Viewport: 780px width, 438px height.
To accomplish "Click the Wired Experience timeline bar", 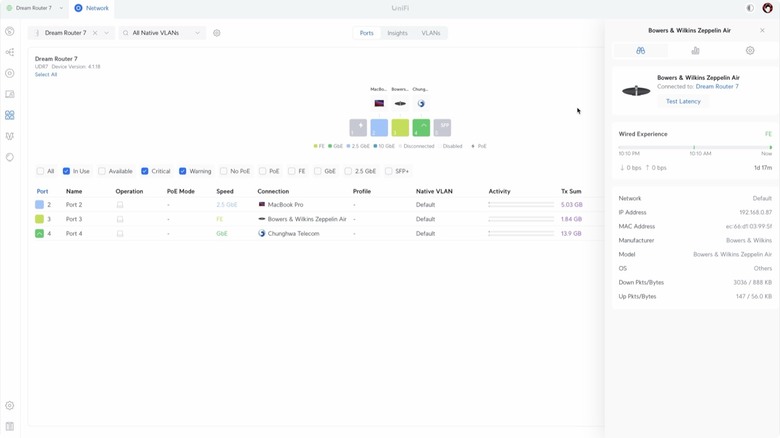I will point(695,147).
